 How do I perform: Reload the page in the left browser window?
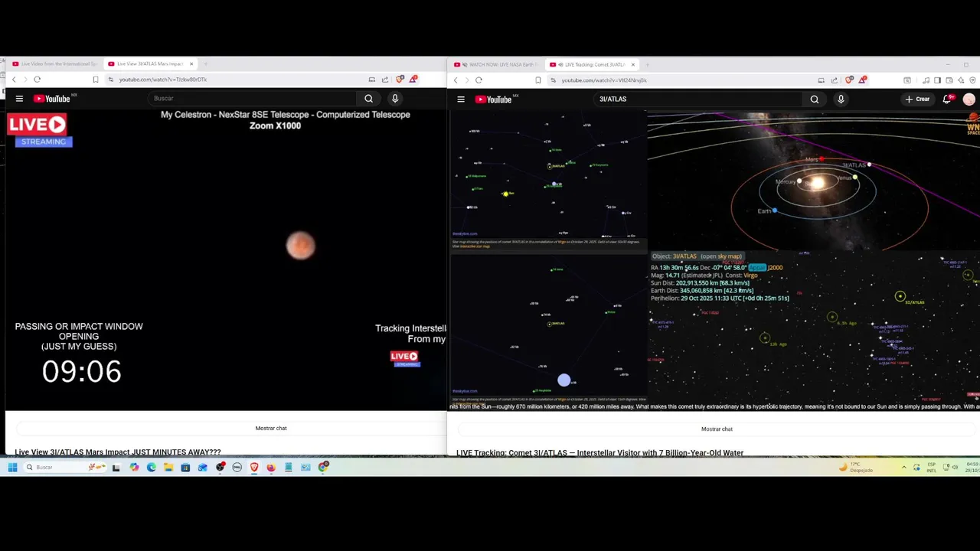[37, 80]
